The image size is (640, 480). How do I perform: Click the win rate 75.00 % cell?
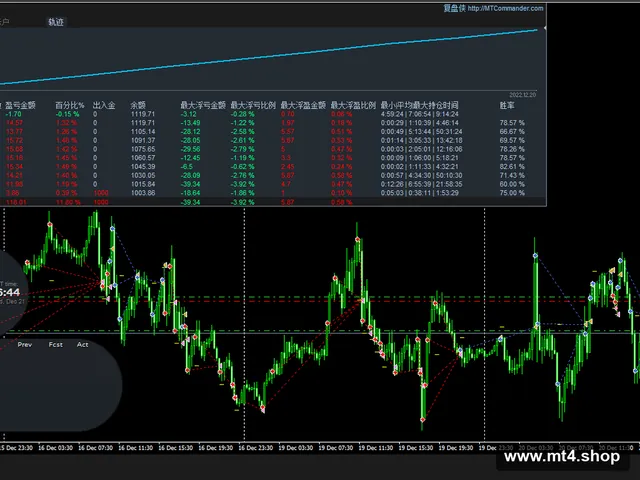(512, 193)
